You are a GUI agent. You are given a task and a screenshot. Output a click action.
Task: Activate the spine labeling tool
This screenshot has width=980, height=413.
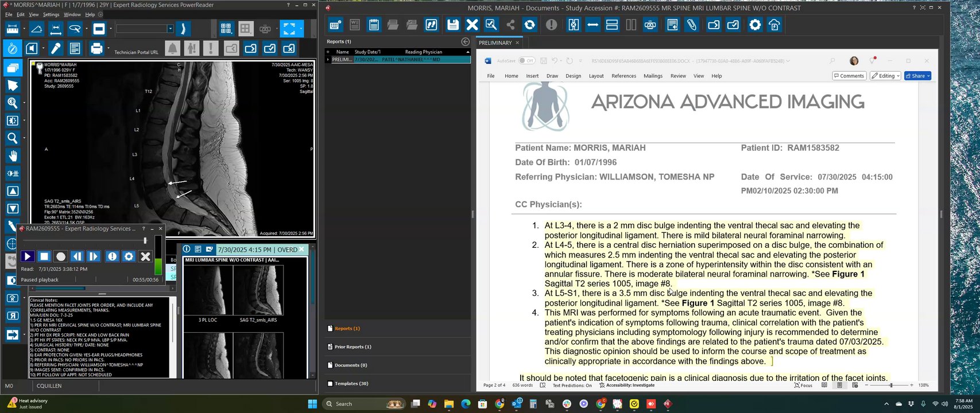coord(183,29)
